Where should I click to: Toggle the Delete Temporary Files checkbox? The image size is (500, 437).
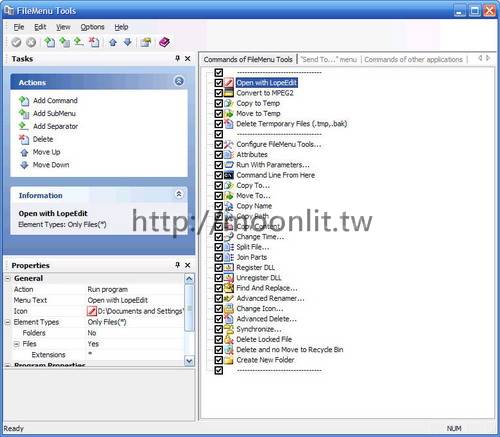point(219,124)
